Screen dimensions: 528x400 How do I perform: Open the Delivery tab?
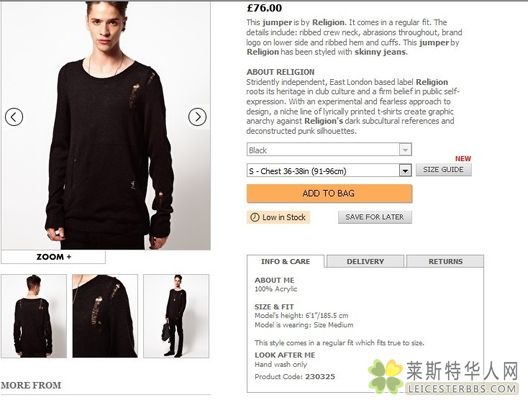tap(365, 262)
